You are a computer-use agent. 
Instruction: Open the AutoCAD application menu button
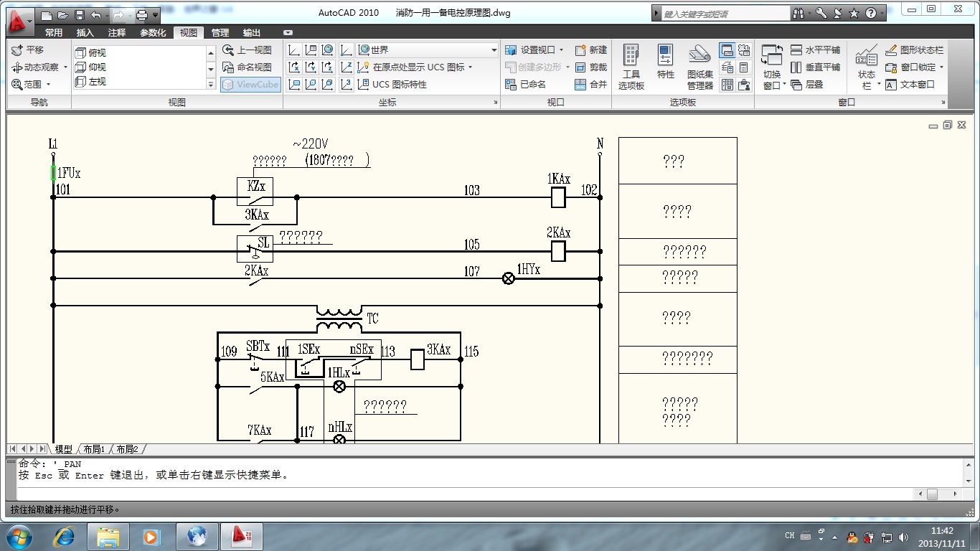[x=18, y=22]
